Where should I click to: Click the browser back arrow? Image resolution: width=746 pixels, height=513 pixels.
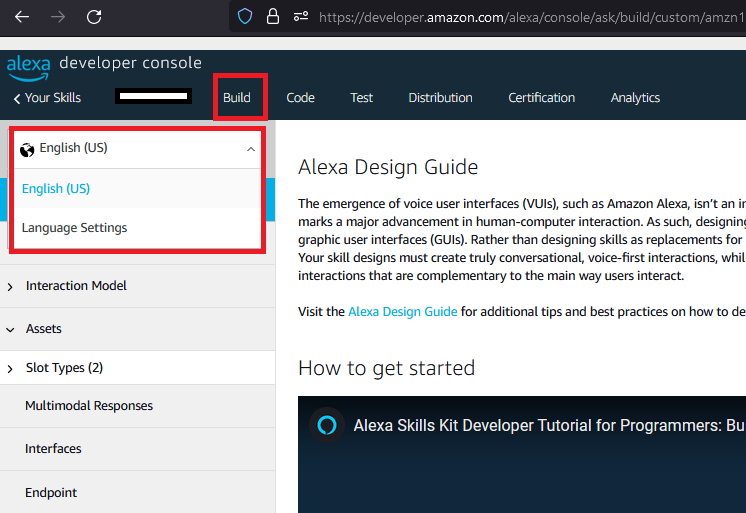click(x=21, y=17)
